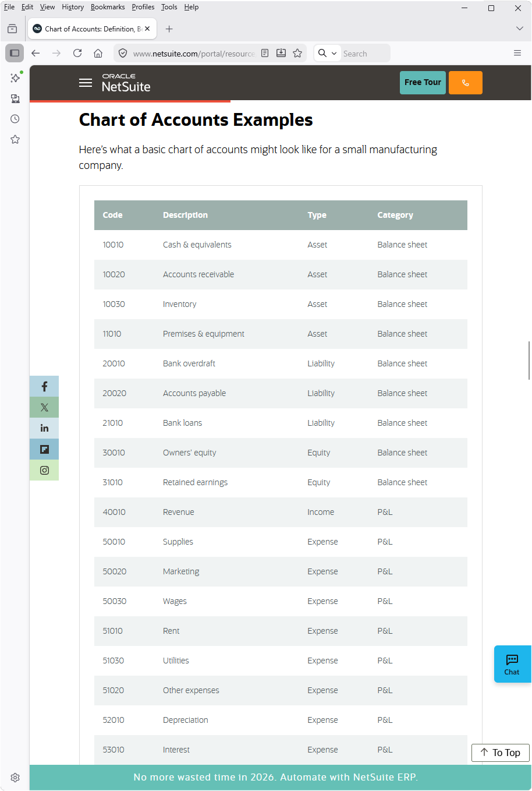Screen dimensions: 532x791
Task: Open the Tools menu
Action: click(169, 7)
